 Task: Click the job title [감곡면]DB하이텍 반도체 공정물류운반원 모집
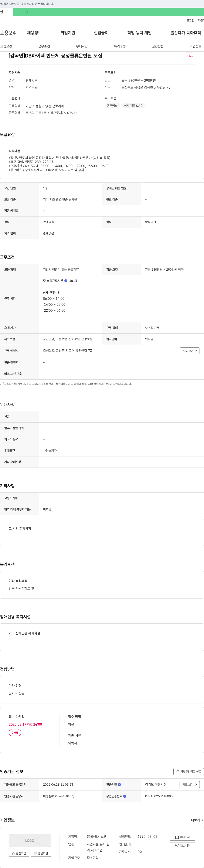tap(55, 56)
